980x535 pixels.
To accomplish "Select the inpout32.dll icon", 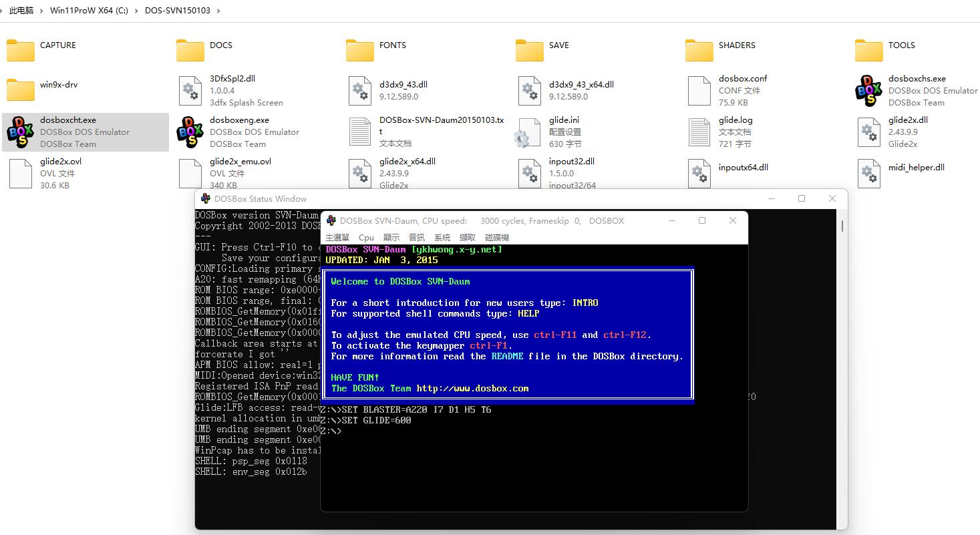I will [530, 173].
